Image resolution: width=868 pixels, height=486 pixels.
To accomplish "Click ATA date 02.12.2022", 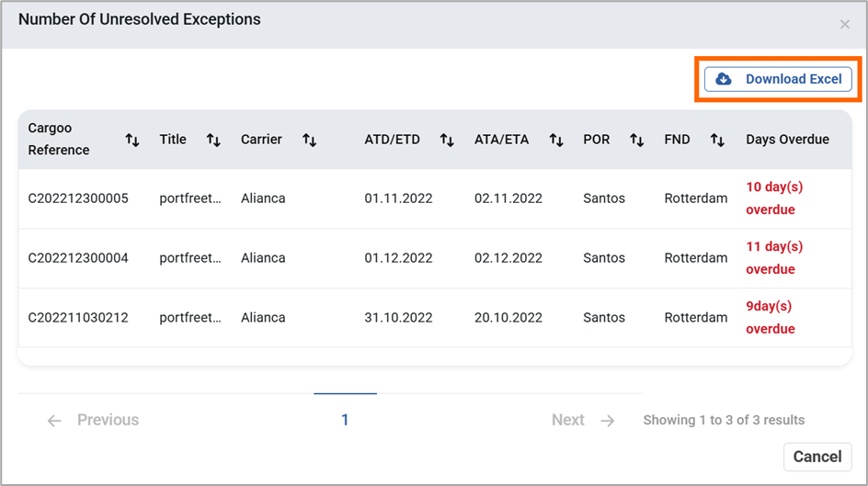I will pyautogui.click(x=508, y=258).
